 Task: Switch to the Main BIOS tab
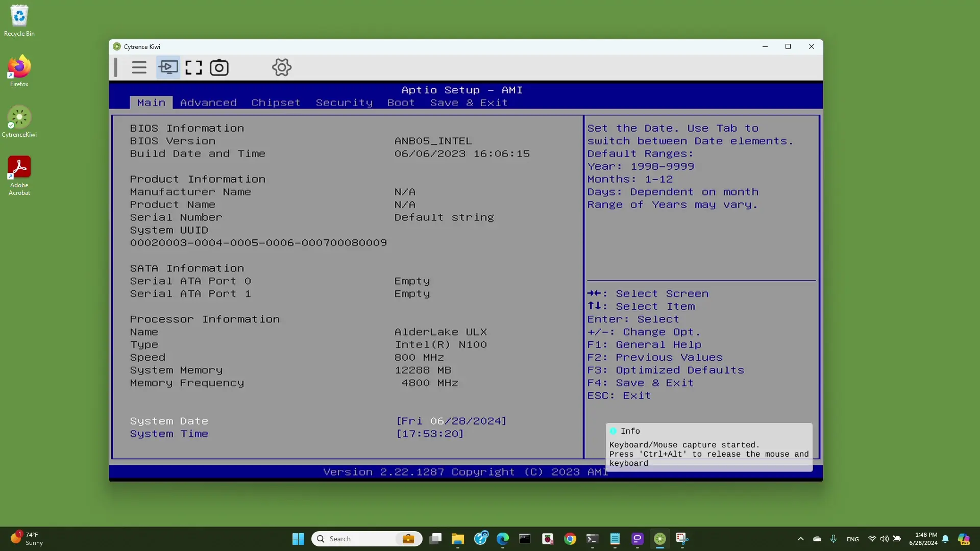point(151,103)
